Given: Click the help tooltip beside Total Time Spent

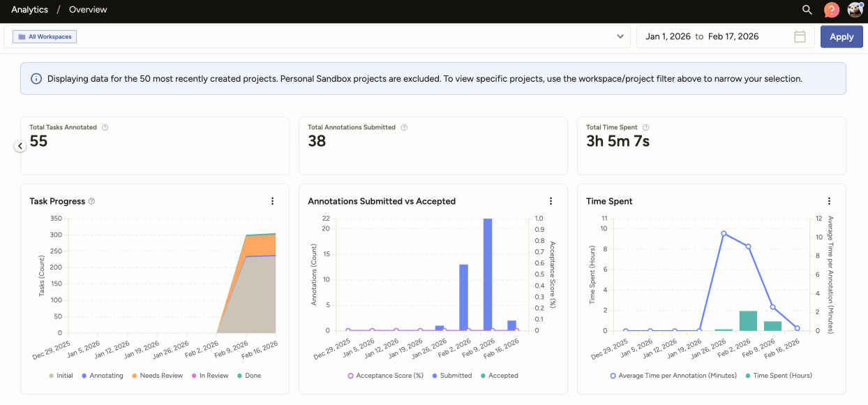Looking at the screenshot, I should click(x=645, y=127).
